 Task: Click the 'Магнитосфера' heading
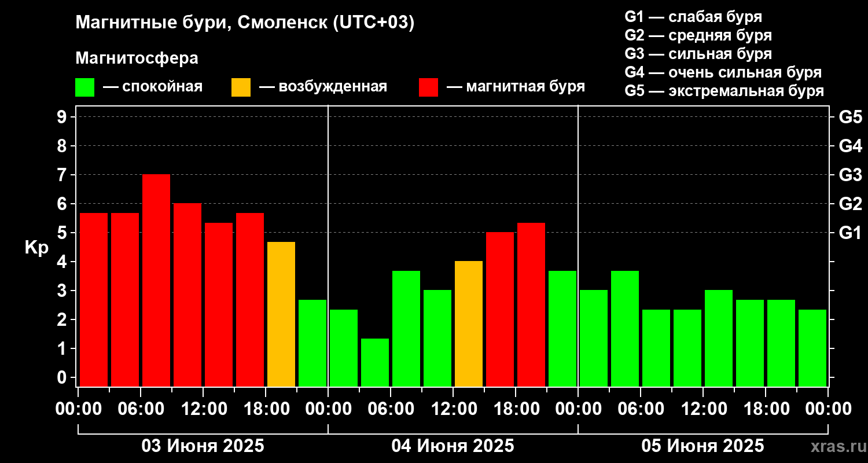pos(137,58)
